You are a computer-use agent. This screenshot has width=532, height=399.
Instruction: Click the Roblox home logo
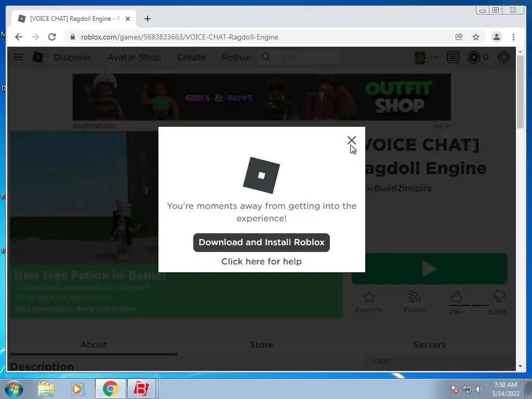click(x=37, y=57)
